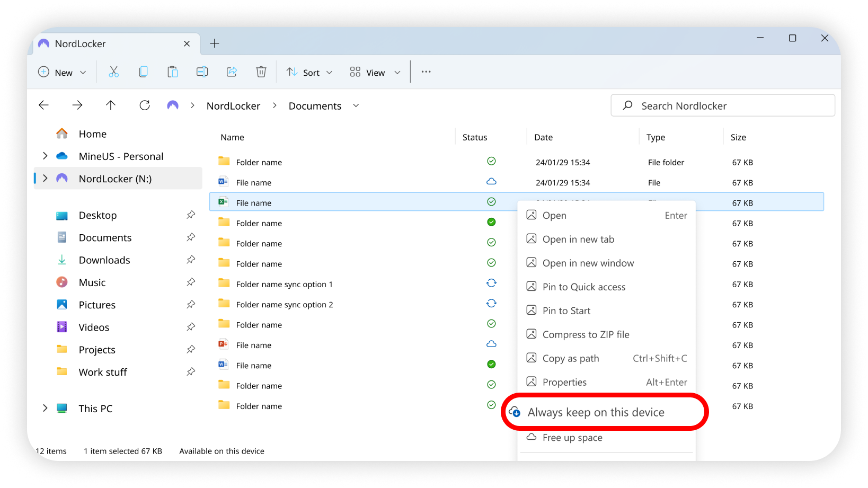Click pin icon next to Downloads
Screen dimensions: 868x488
[x=191, y=260]
